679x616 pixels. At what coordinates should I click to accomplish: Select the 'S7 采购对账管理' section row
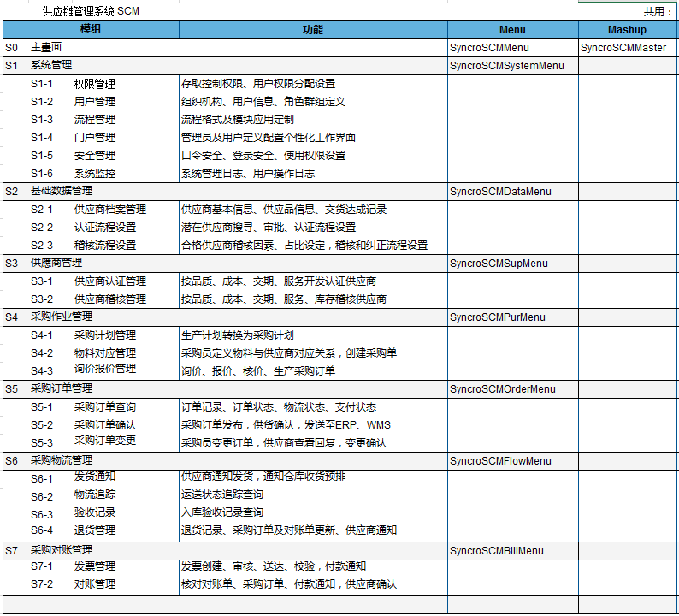point(225,551)
